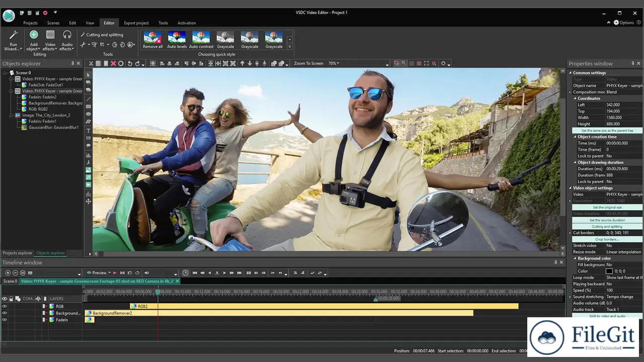Switch to Projects explorer tab
The image size is (644, 362).
click(18, 253)
